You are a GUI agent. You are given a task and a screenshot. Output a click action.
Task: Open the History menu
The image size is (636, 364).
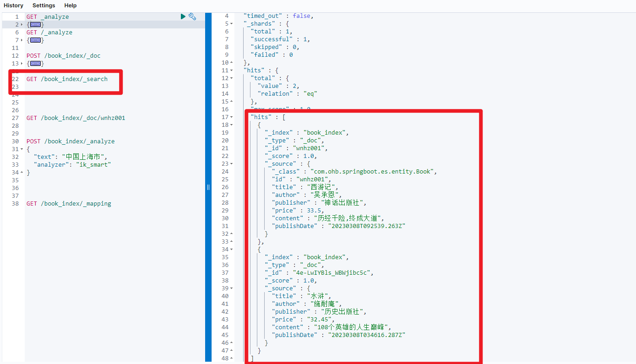point(13,5)
